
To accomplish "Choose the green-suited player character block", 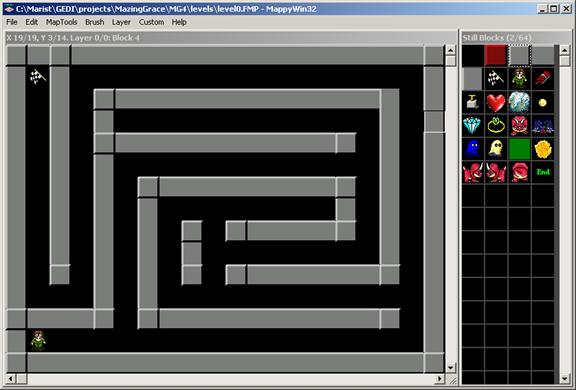I will [519, 79].
